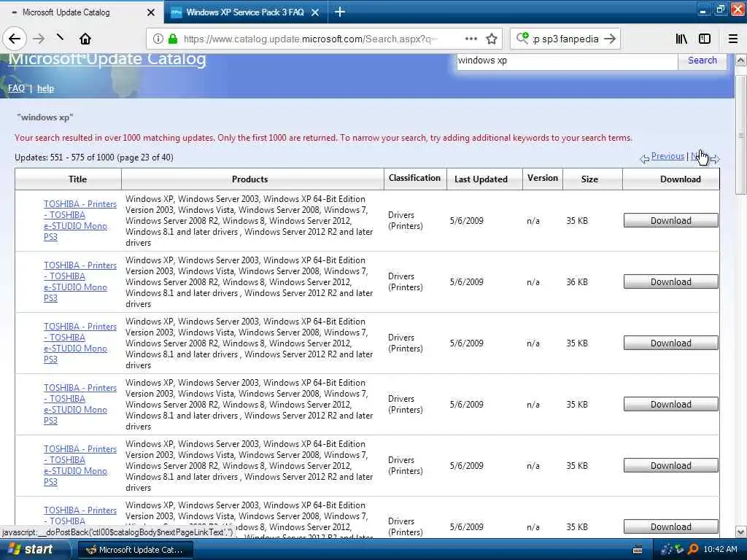
Task: Click the catalog search field containing windows xp
Action: point(567,61)
